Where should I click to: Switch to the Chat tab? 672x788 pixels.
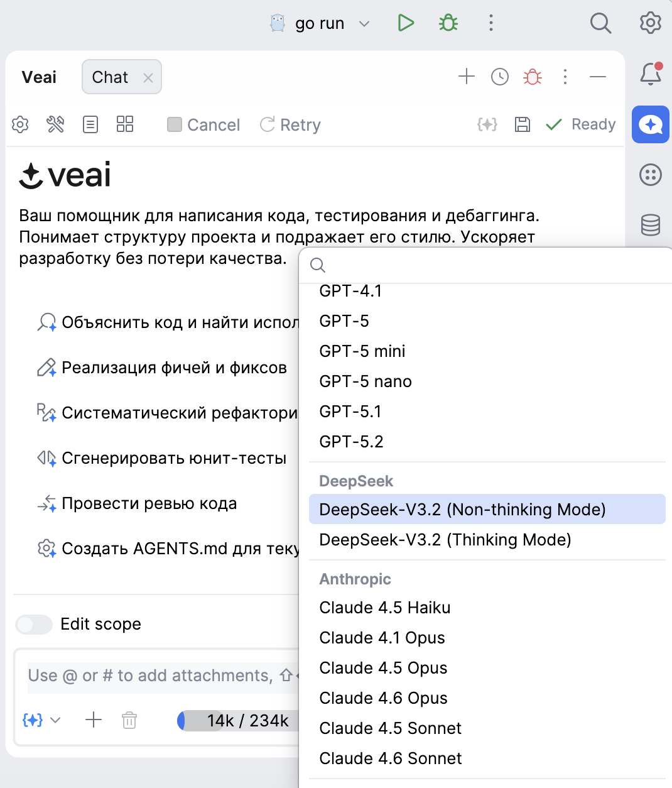[111, 77]
